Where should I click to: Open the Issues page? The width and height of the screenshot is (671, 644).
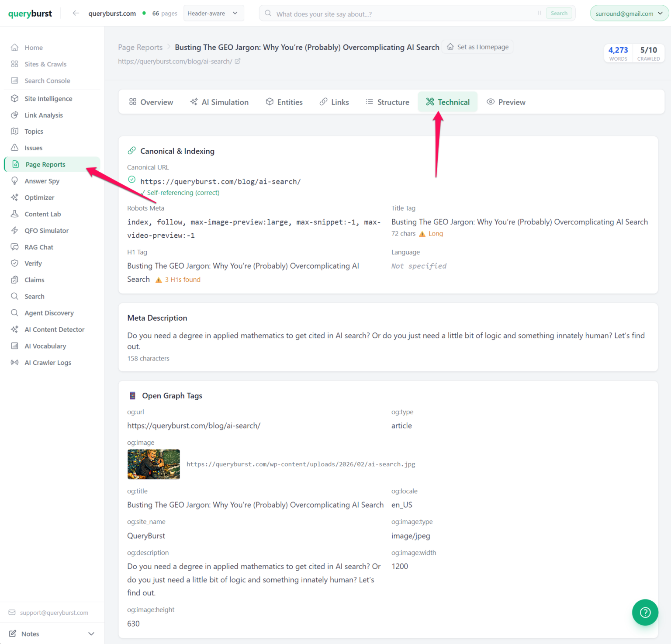pos(33,148)
